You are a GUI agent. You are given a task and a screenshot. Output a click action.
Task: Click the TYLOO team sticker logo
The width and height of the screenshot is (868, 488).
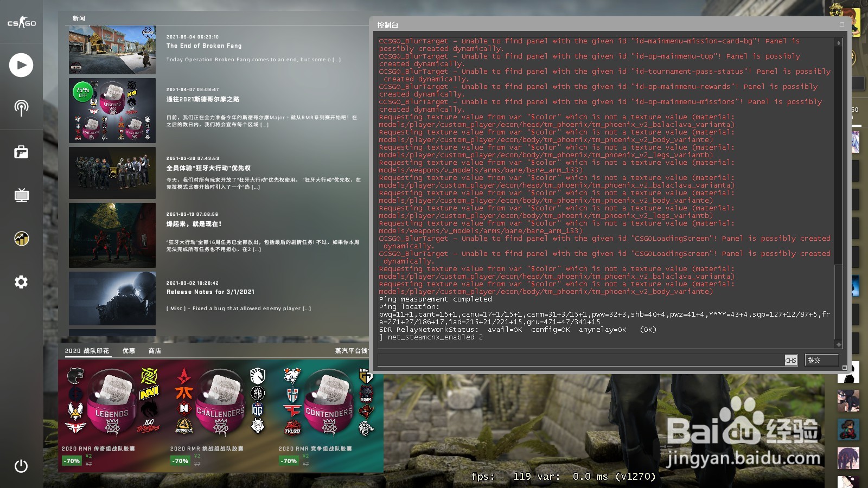click(x=292, y=428)
